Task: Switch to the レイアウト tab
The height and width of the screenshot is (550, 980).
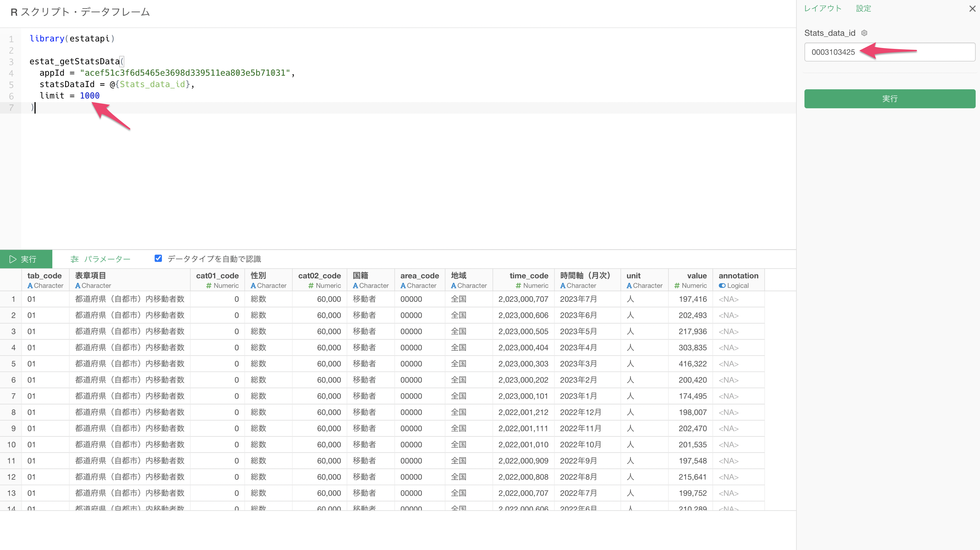Action: pos(823,8)
